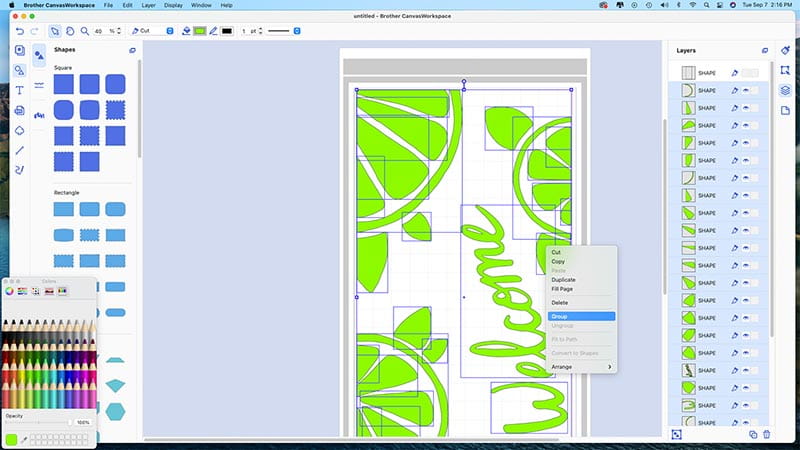Image resolution: width=800 pixels, height=450 pixels.
Task: Open the Layers panel icon on right sidebar
Action: tap(785, 90)
